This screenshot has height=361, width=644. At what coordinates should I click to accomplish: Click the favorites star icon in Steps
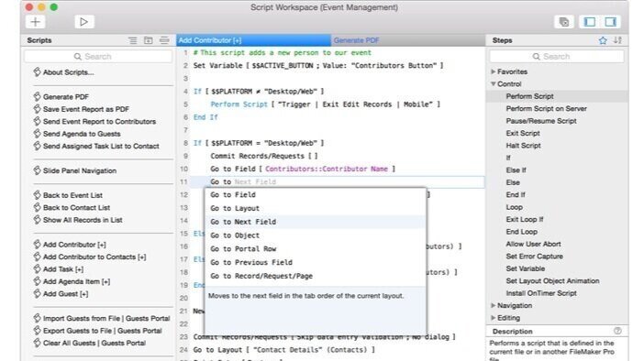[x=603, y=40]
